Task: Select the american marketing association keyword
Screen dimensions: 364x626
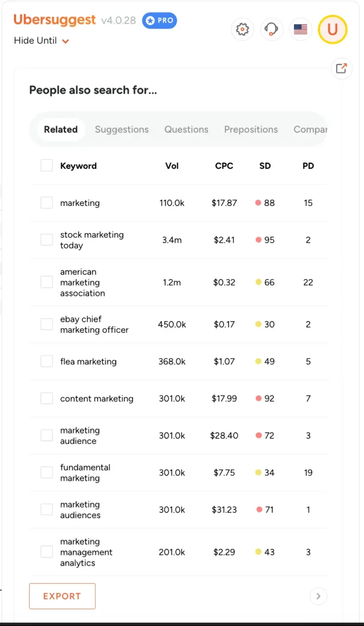Action: 46,282
